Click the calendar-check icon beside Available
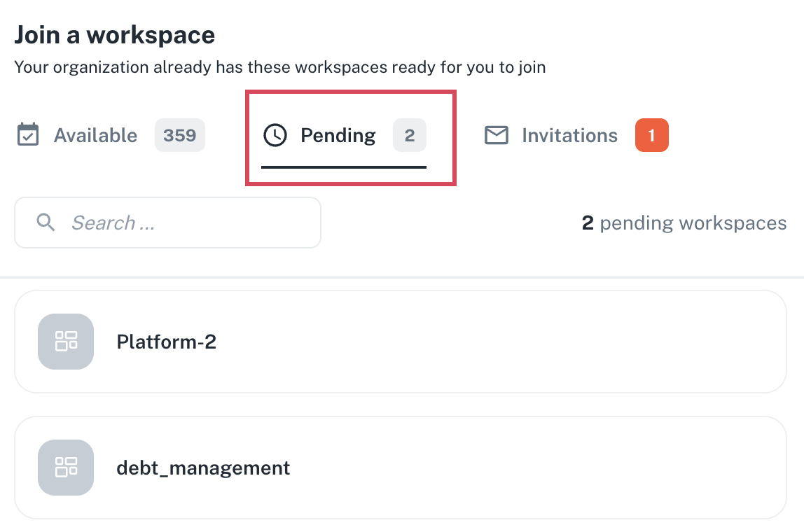Image resolution: width=804 pixels, height=532 pixels. [x=28, y=135]
